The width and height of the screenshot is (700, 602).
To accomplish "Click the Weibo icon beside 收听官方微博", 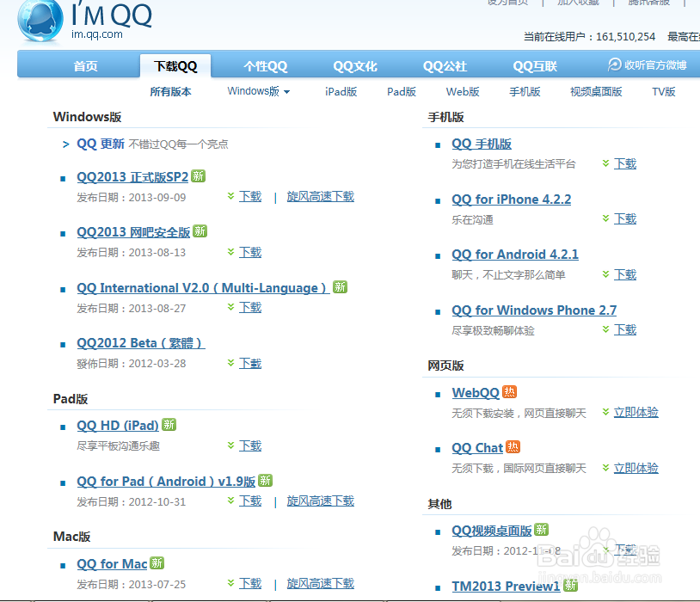I will [615, 64].
